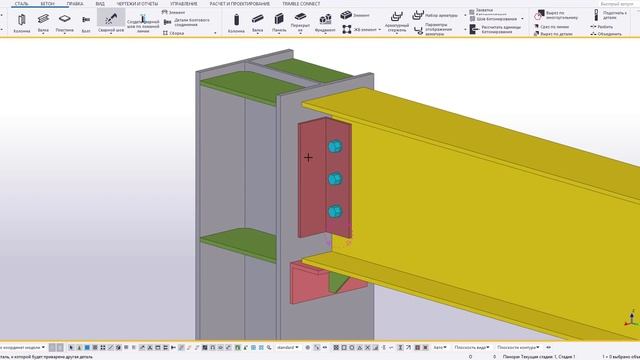Viewport: 640px width, 360px height.
Task: Expand the Пластина dropdown arrow
Action: click(x=64, y=33)
